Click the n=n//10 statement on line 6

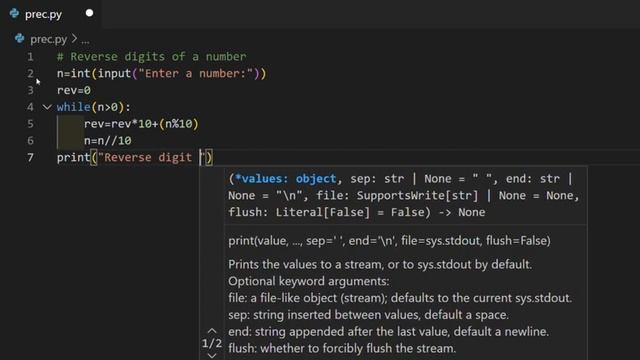pos(108,140)
